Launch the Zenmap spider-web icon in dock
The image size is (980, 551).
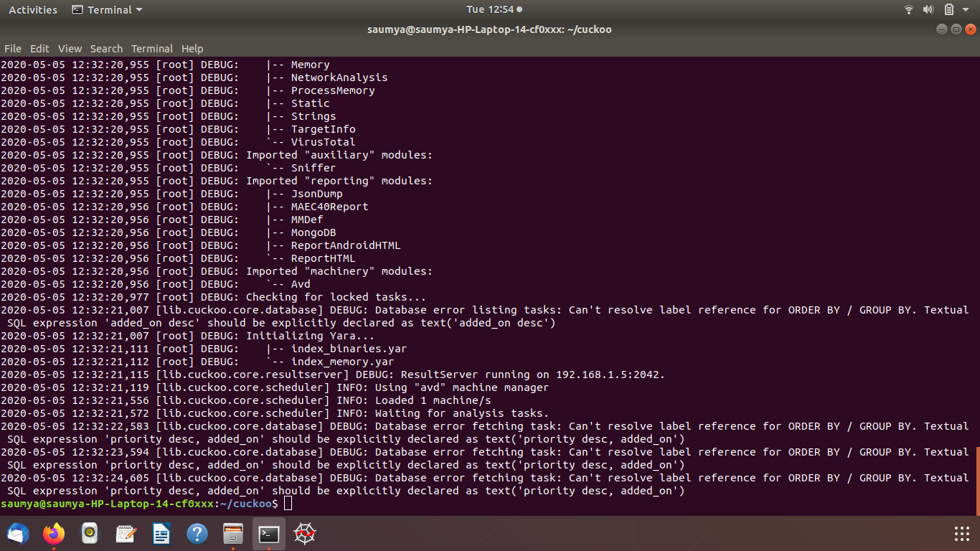coord(304,534)
